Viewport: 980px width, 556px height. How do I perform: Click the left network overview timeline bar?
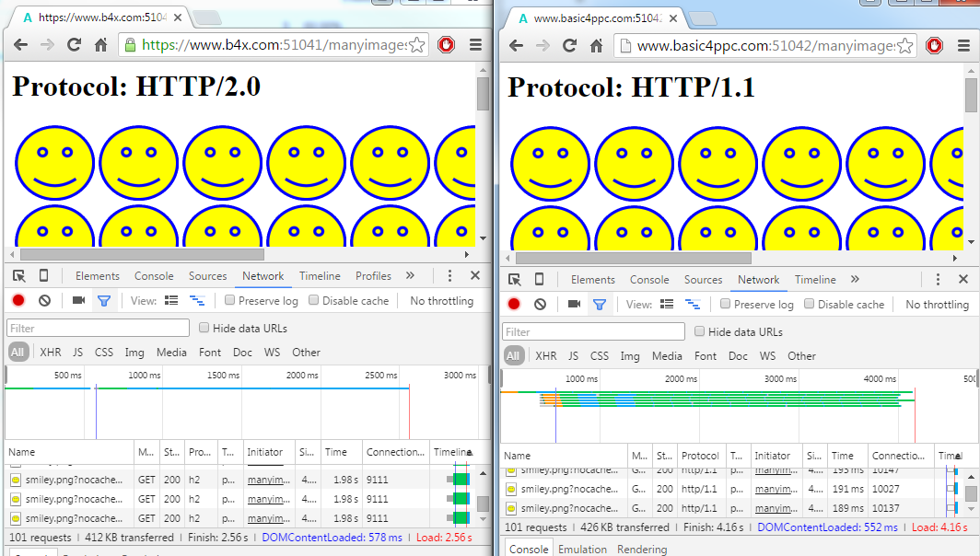(207, 388)
